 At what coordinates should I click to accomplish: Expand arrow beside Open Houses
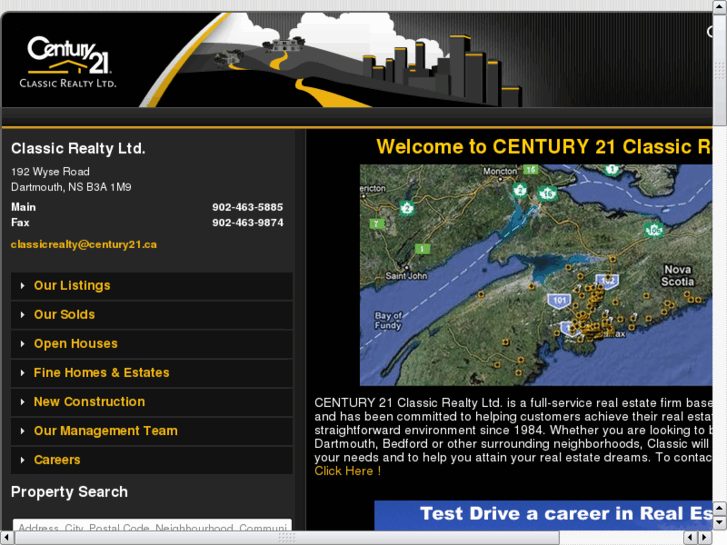click(x=22, y=344)
